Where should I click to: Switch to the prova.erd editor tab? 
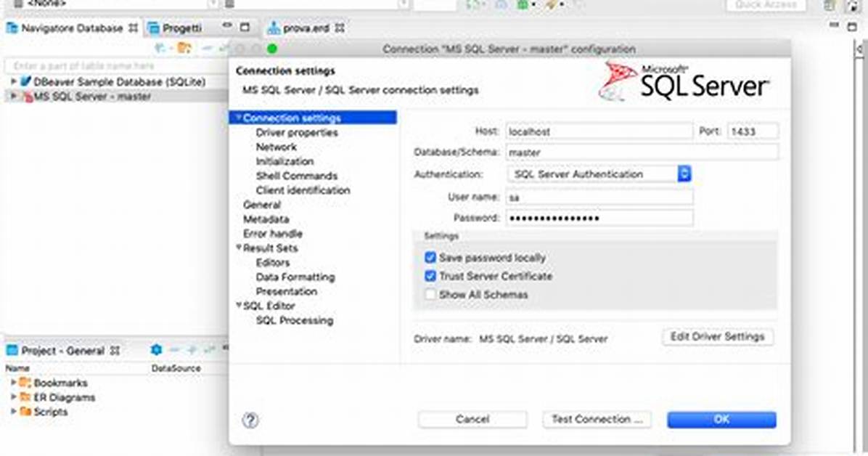[x=306, y=28]
